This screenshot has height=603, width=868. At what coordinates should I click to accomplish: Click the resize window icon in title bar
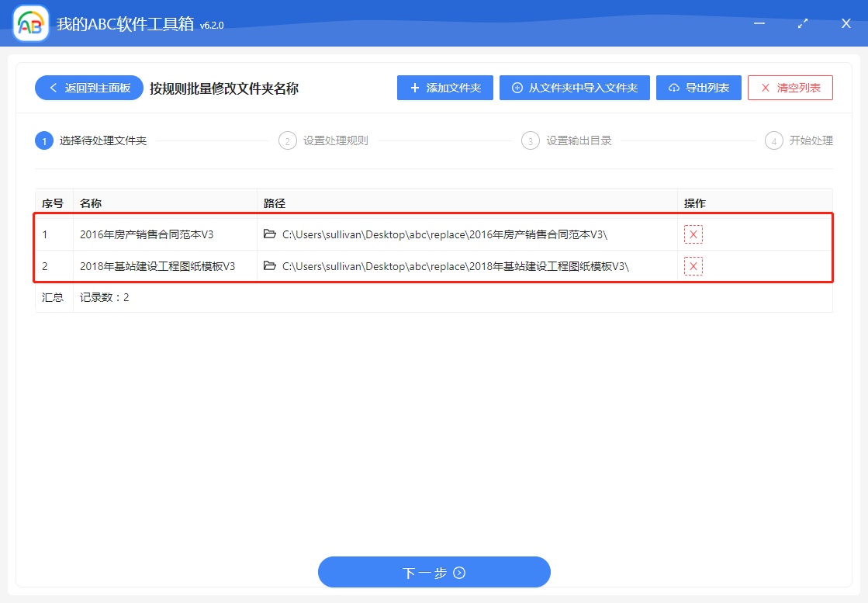tap(802, 23)
